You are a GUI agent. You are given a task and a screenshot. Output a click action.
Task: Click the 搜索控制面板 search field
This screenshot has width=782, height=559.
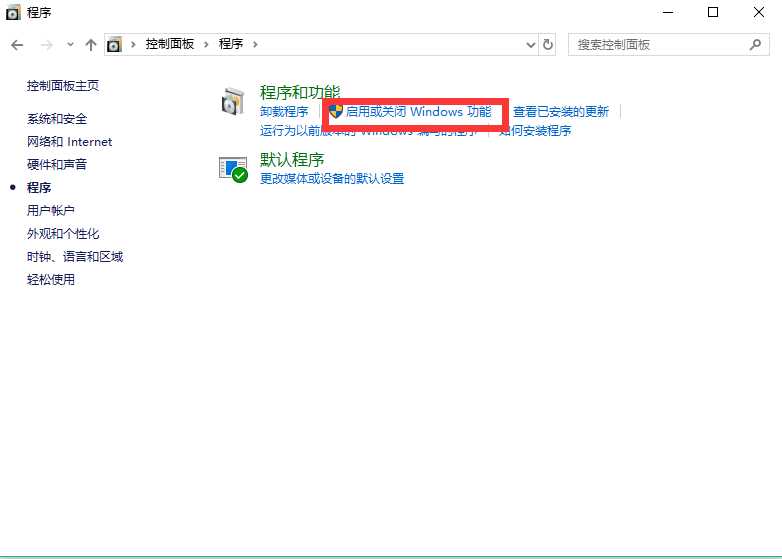click(668, 45)
